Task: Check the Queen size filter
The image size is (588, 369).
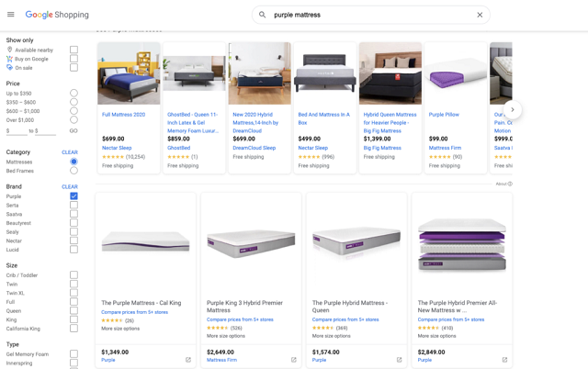Action: [73, 310]
